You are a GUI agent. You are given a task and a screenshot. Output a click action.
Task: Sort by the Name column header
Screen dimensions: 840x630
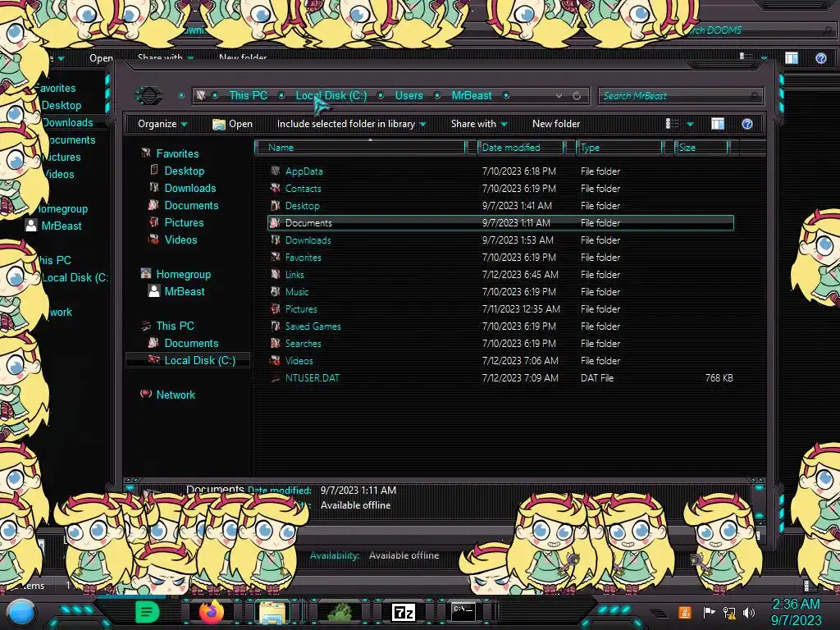click(360, 148)
